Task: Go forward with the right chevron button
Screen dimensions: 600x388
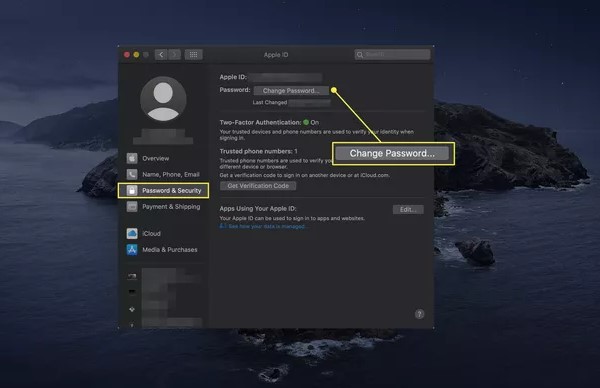Action: pos(174,55)
